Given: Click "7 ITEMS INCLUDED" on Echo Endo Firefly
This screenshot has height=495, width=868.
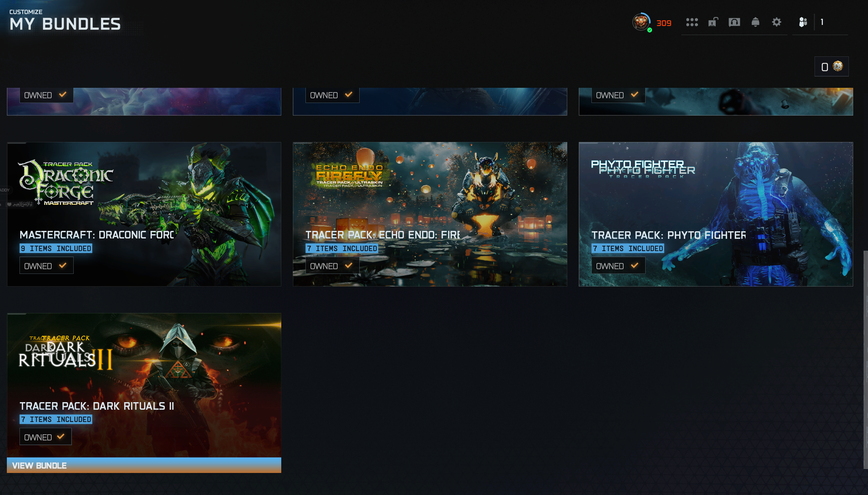Looking at the screenshot, I should [342, 249].
